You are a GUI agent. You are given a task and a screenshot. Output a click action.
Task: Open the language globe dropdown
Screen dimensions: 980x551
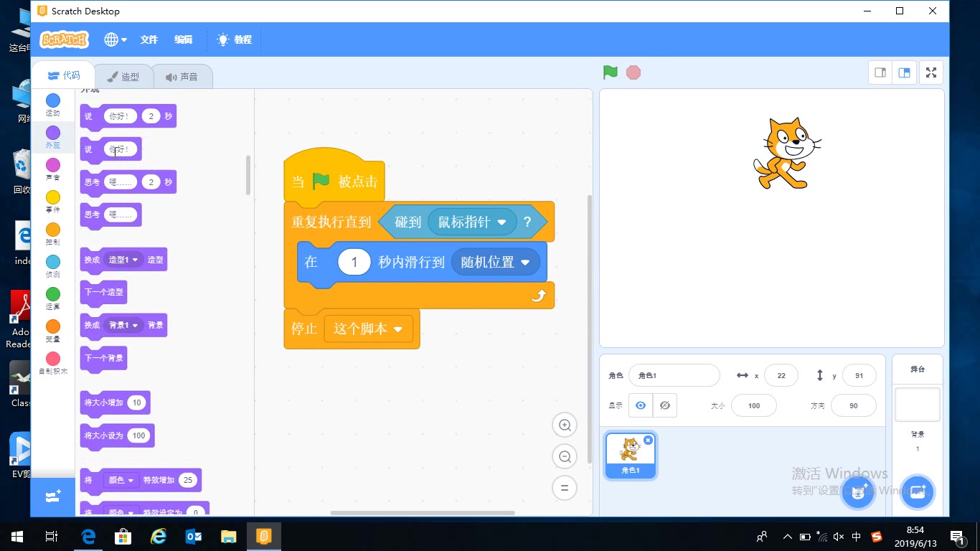113,39
